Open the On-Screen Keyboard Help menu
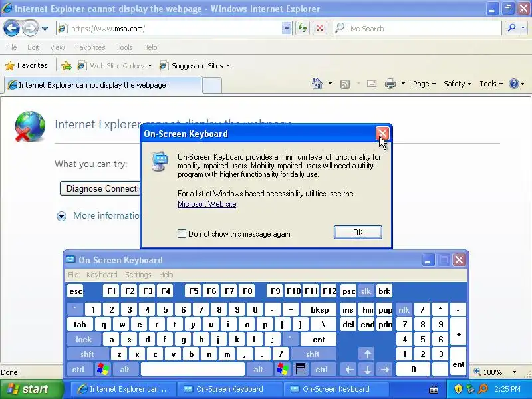 [166, 275]
